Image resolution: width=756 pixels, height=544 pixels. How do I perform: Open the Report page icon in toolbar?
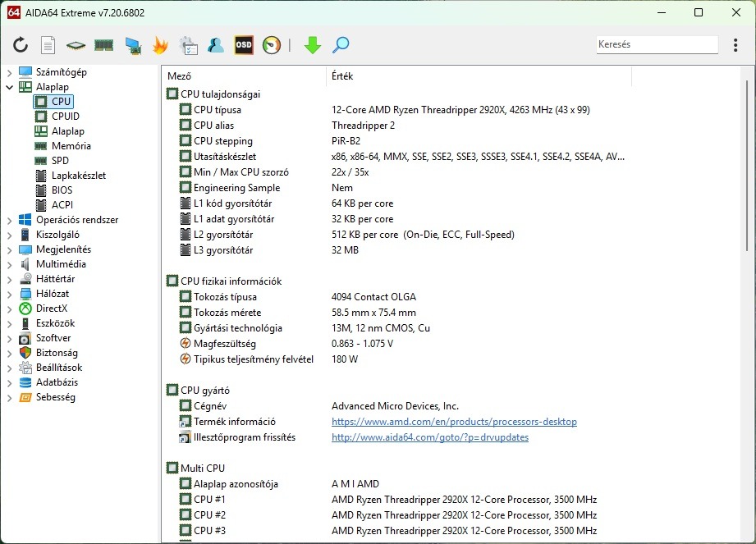[x=48, y=45]
